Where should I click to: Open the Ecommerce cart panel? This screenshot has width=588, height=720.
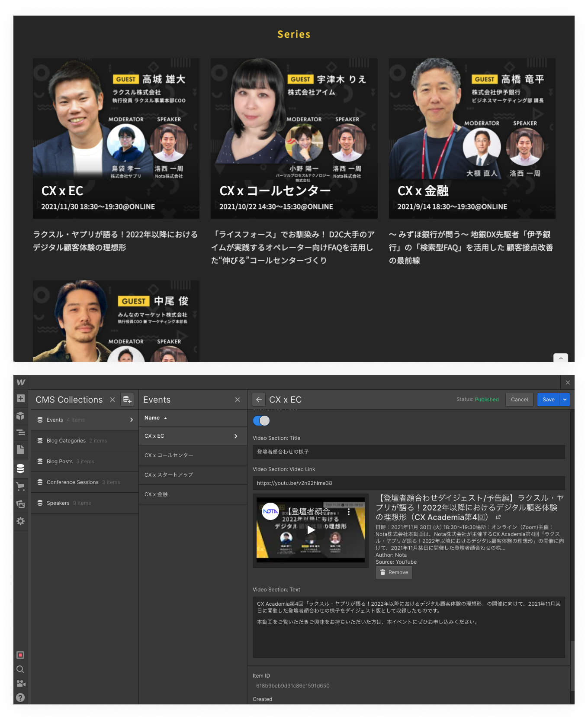[20, 487]
